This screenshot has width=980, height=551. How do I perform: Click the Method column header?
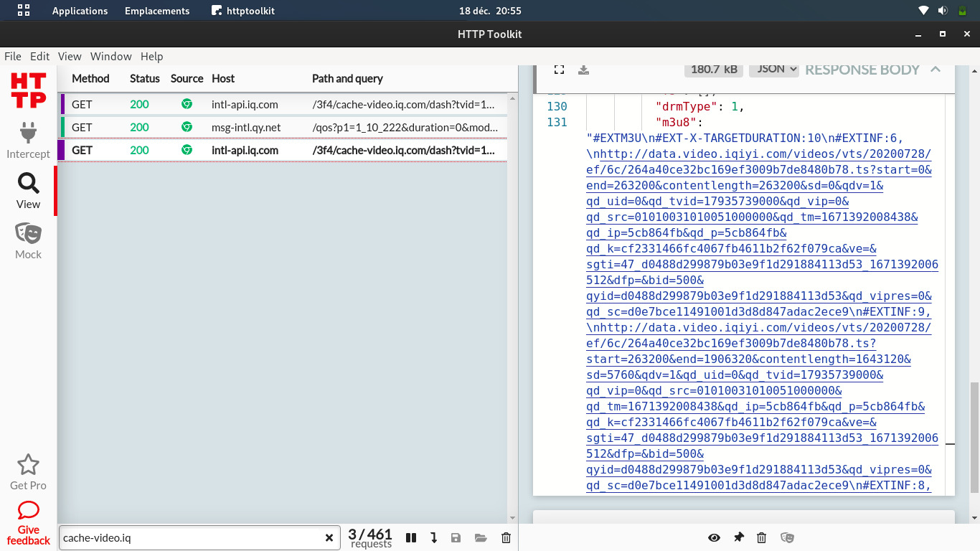click(x=90, y=79)
